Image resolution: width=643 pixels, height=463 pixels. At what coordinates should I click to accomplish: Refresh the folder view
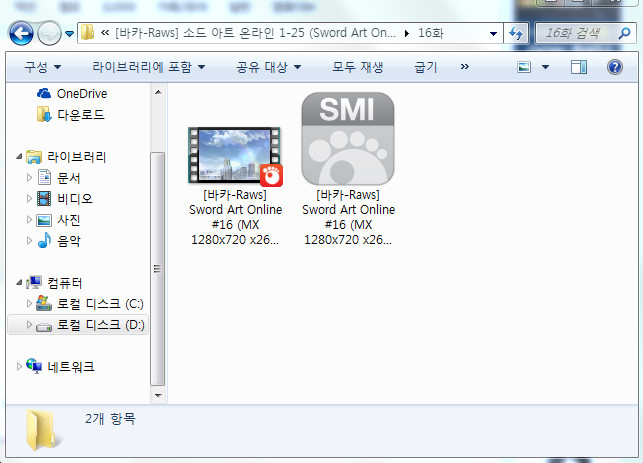tap(516, 33)
